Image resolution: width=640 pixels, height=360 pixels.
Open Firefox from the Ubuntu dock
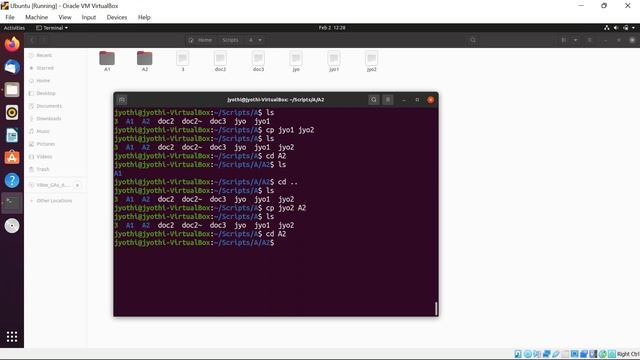tap(12, 44)
